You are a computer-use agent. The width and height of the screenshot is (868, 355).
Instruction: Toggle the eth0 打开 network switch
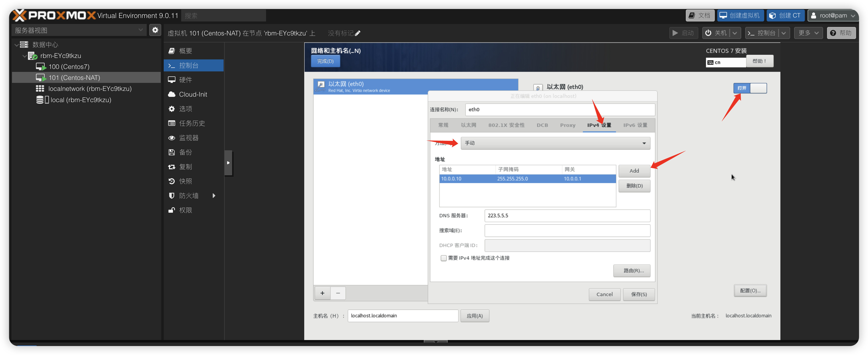coord(750,88)
